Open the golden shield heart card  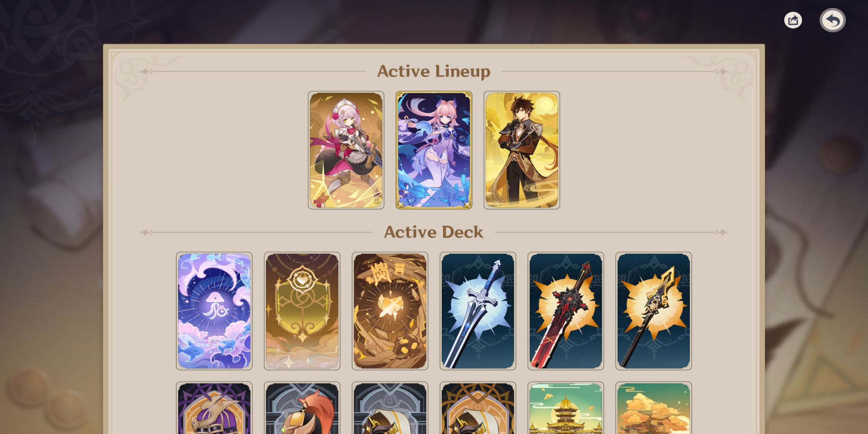[x=302, y=311]
